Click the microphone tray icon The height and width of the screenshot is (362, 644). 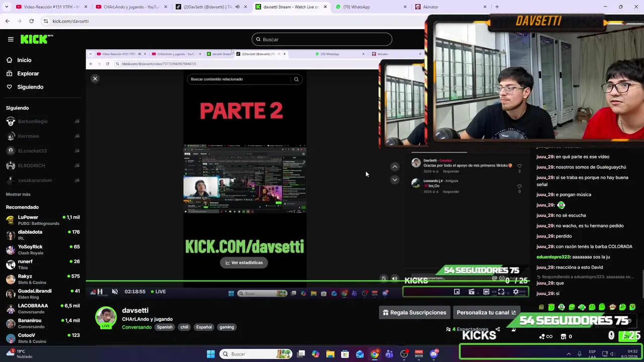coord(580,354)
